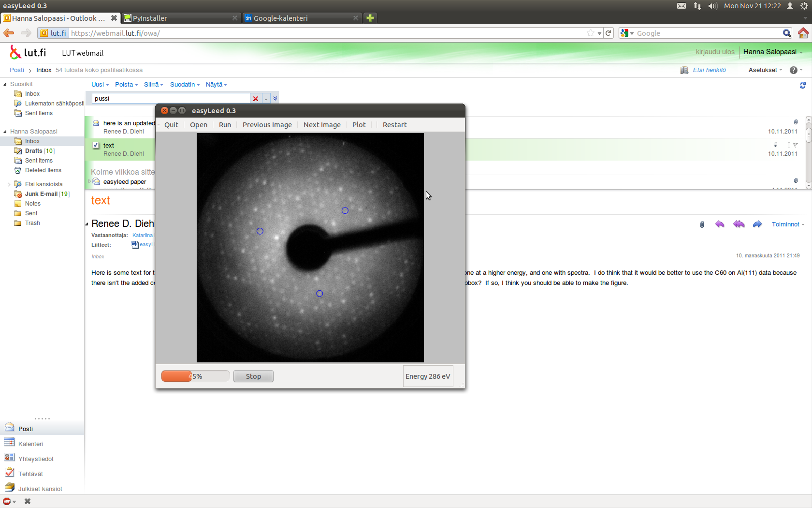Click the help question mark icon

pyautogui.click(x=793, y=70)
